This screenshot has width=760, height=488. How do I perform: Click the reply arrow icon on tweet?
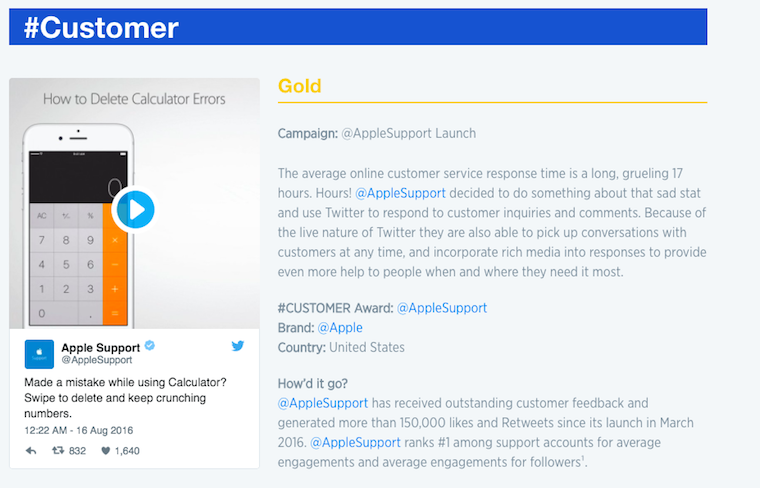pyautogui.click(x=31, y=451)
